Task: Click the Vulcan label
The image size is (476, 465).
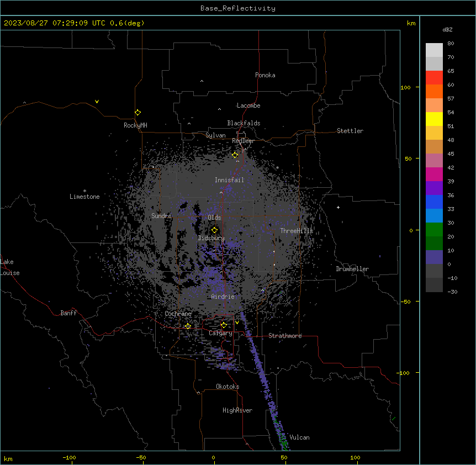Action: point(299,437)
